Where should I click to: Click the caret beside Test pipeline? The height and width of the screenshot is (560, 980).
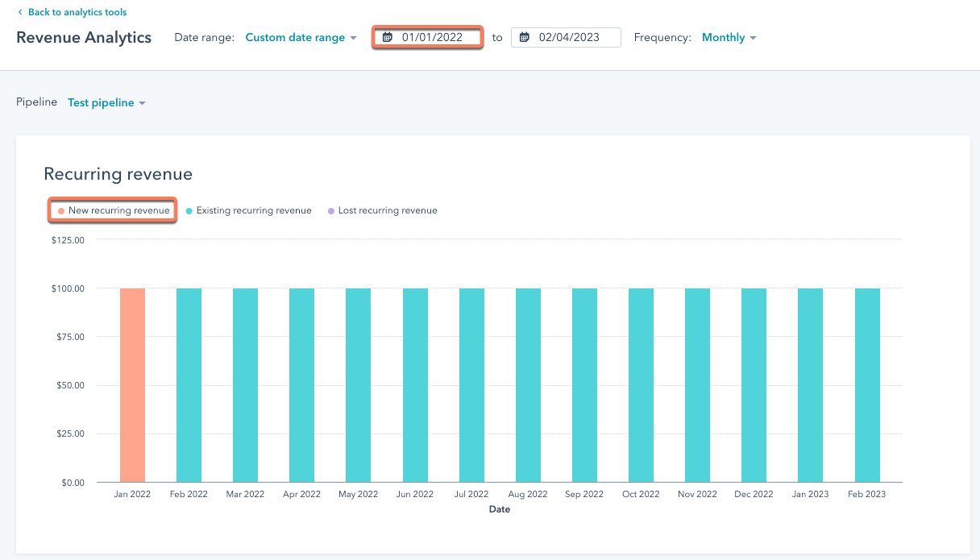point(143,102)
